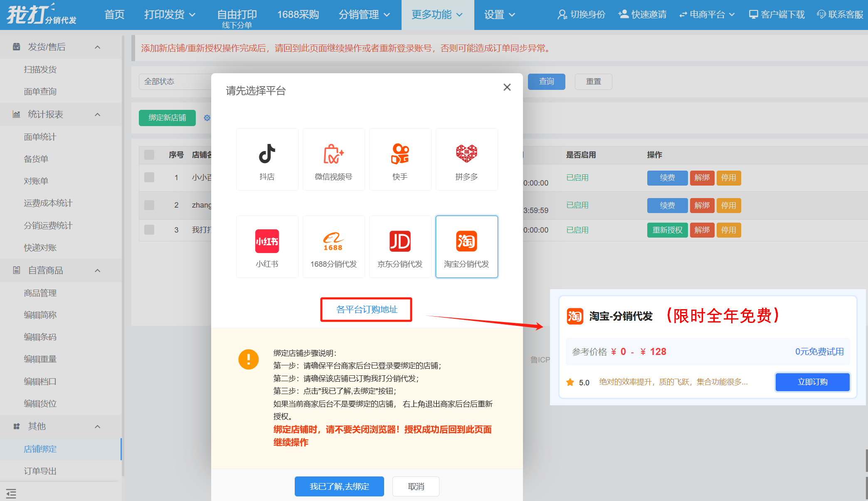Select the 微信视频号 platform tile

(333, 159)
